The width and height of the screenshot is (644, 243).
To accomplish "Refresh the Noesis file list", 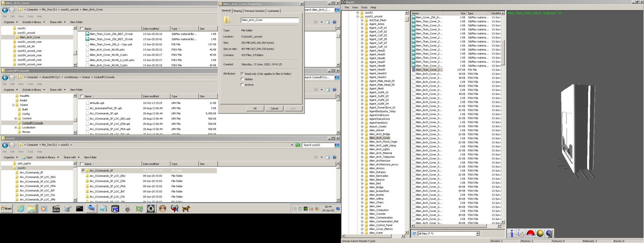I will pyautogui.click(x=414, y=233).
